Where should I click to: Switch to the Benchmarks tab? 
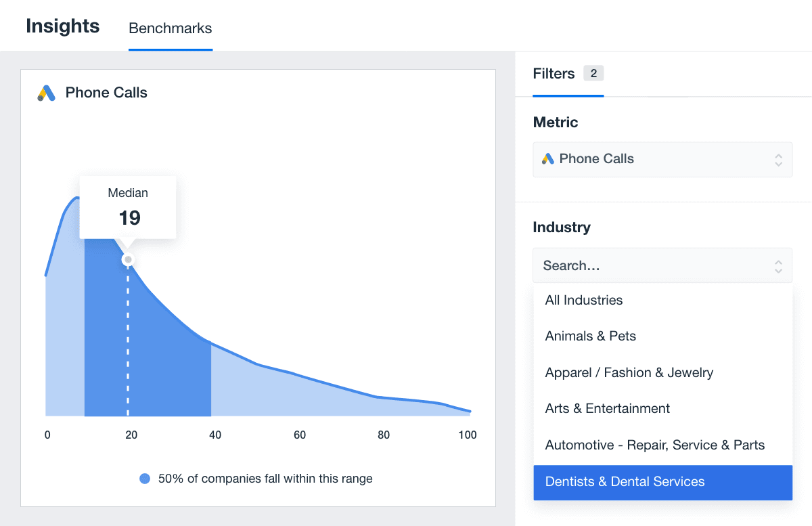point(171,28)
